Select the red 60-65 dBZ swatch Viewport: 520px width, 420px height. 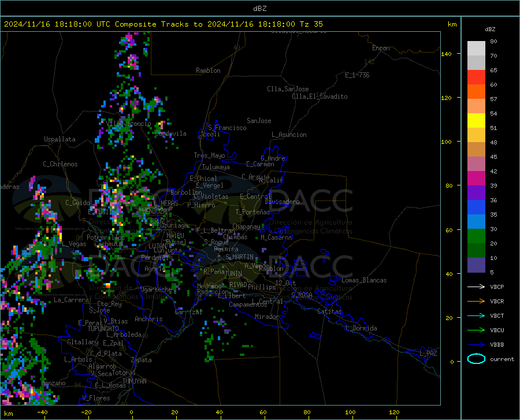point(476,77)
